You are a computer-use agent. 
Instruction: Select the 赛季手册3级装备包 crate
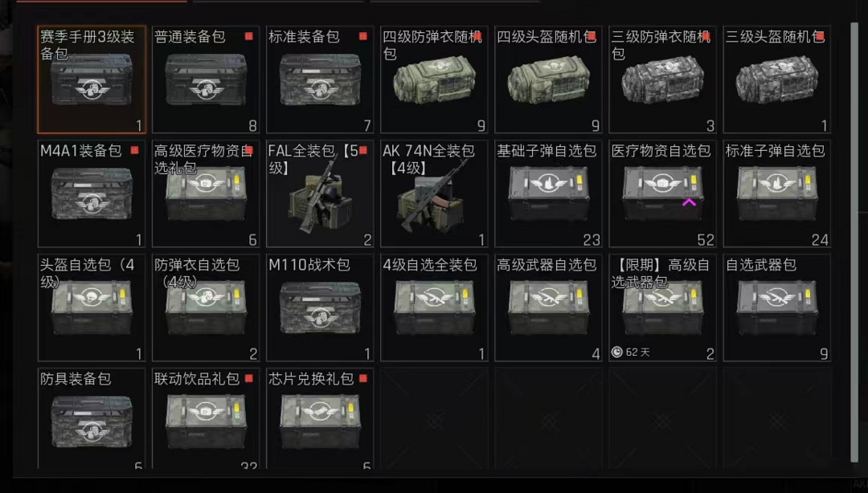92,79
